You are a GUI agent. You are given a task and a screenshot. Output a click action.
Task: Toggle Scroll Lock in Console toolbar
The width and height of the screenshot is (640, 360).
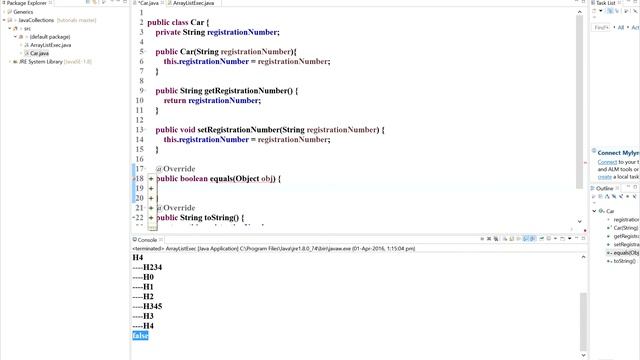[x=511, y=239]
